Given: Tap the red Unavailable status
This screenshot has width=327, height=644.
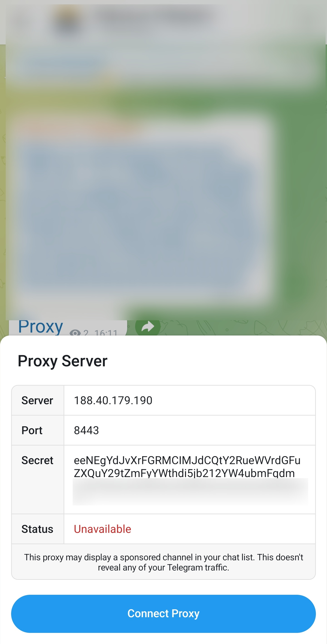Looking at the screenshot, I should (x=102, y=529).
